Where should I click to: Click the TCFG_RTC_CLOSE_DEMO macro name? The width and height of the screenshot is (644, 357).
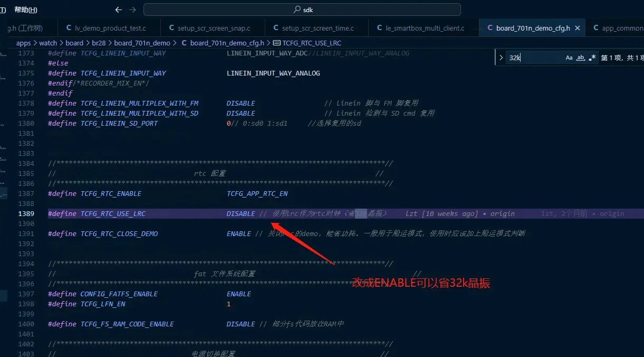point(119,233)
